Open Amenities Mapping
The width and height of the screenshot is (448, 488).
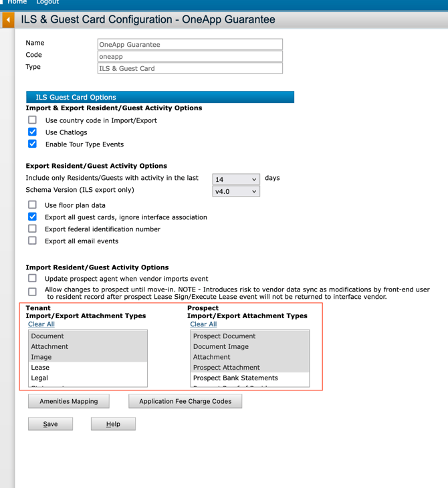pos(69,401)
